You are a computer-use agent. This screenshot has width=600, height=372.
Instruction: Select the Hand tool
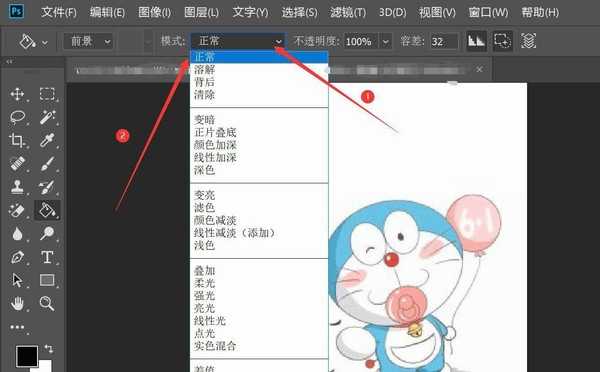(17, 303)
